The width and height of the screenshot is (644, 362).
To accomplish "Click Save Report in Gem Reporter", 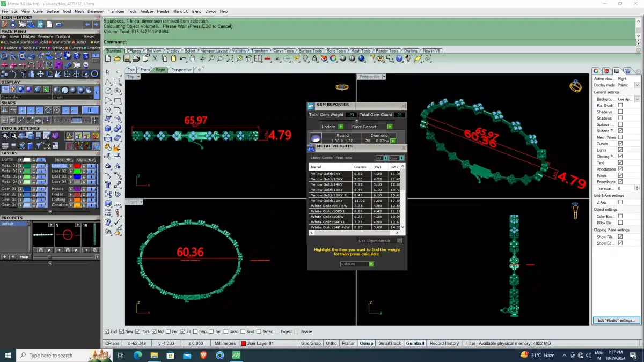I will click(x=372, y=127).
